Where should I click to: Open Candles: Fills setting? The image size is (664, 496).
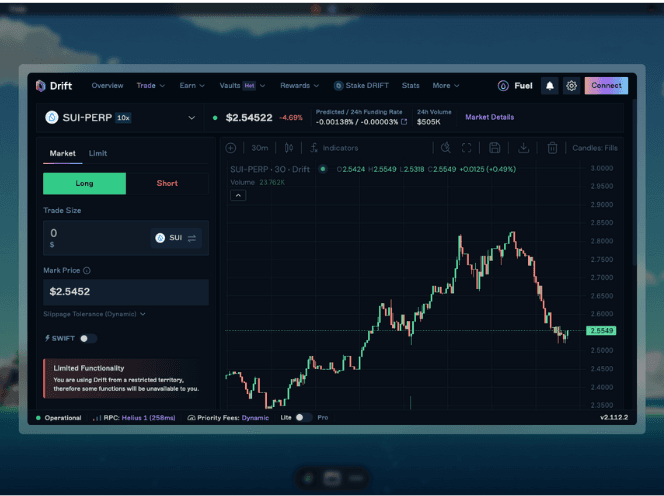click(x=595, y=148)
